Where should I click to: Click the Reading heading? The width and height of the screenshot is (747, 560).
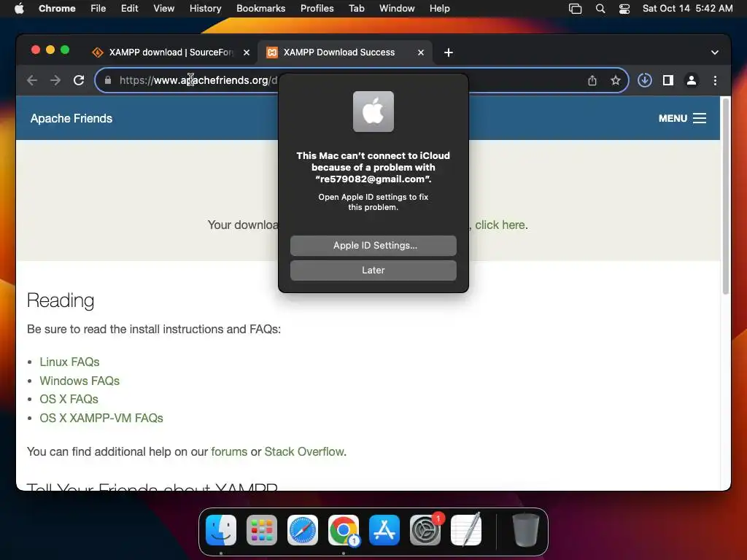click(61, 300)
